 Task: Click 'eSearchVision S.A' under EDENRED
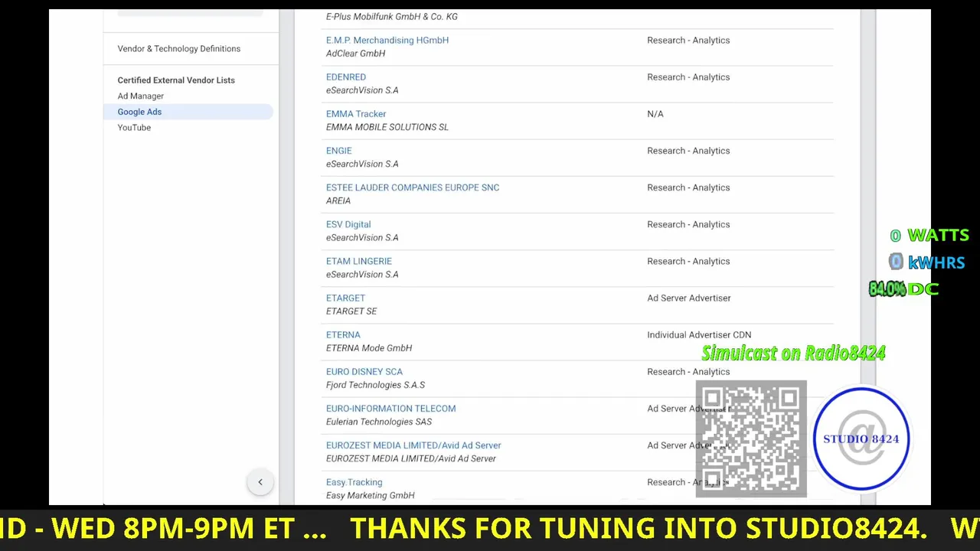click(362, 90)
